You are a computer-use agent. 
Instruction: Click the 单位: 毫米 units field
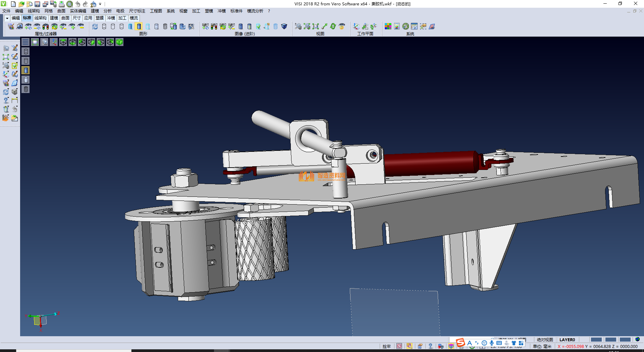coord(542,346)
